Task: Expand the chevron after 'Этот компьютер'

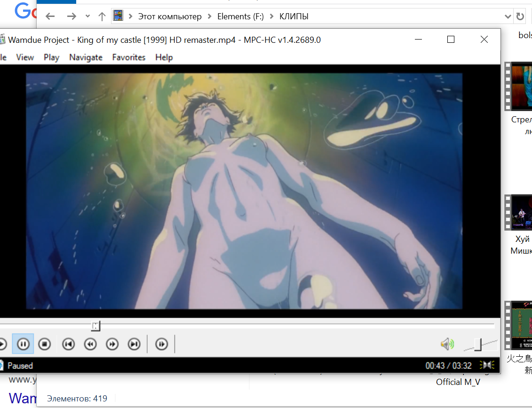Action: [x=209, y=16]
